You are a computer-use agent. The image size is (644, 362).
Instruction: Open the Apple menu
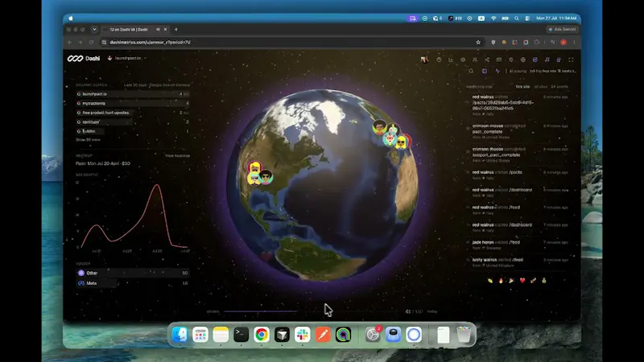click(71, 19)
